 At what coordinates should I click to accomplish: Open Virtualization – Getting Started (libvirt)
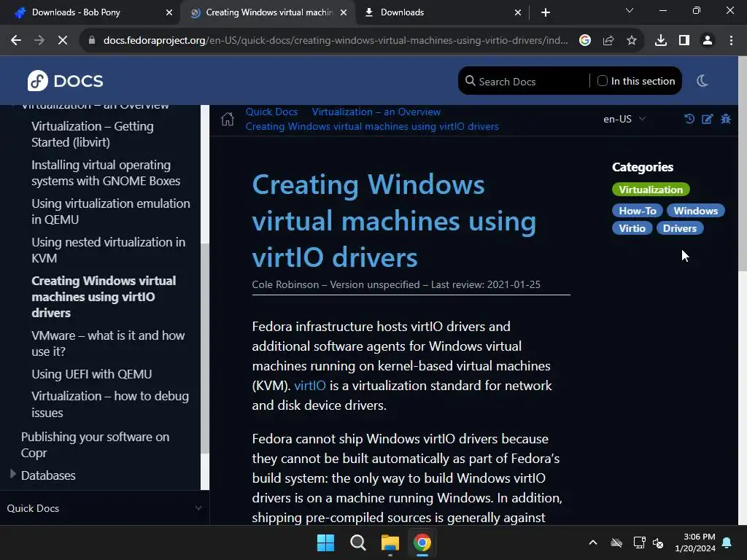pyautogui.click(x=93, y=134)
